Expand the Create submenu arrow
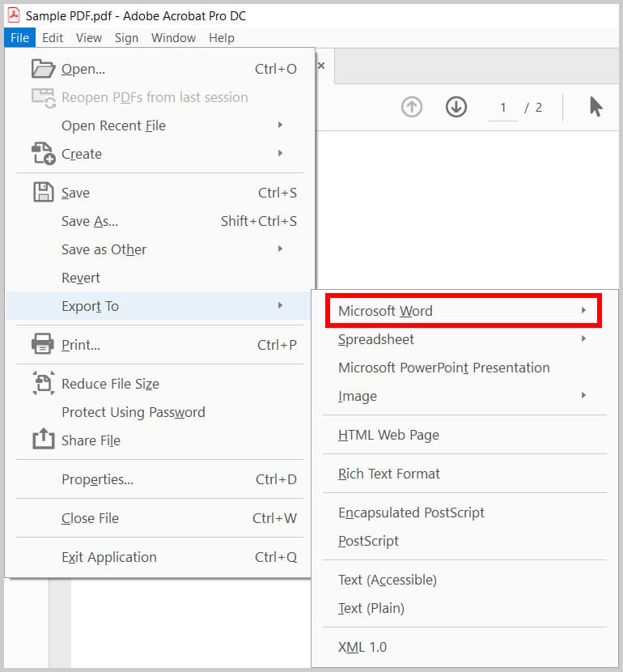Screen dimensions: 623x672 pos(280,153)
